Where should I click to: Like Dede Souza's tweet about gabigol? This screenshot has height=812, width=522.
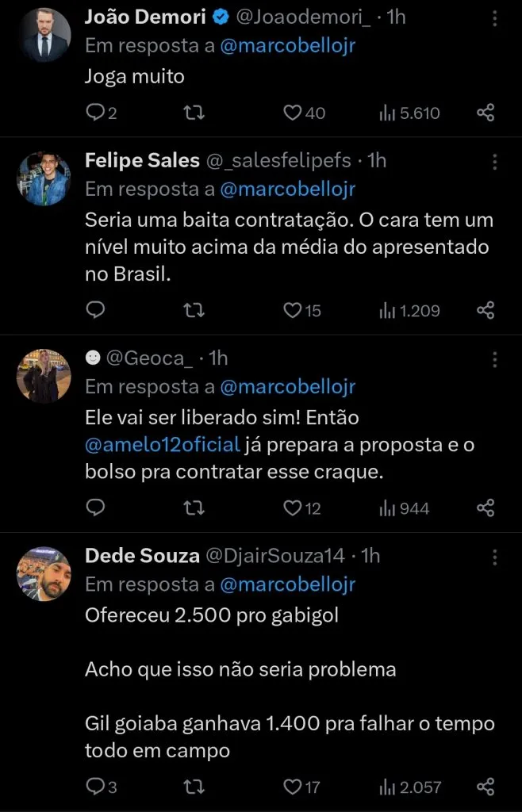290,787
